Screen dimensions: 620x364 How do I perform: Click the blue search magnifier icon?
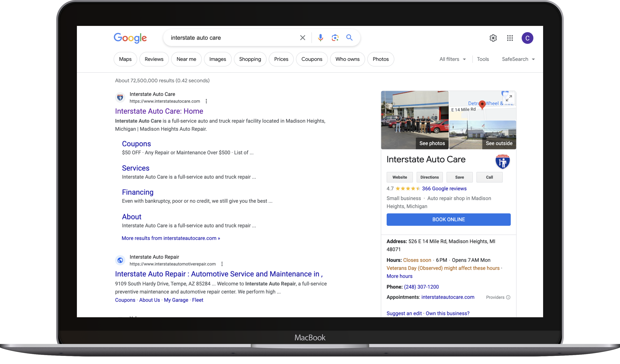pyautogui.click(x=349, y=38)
